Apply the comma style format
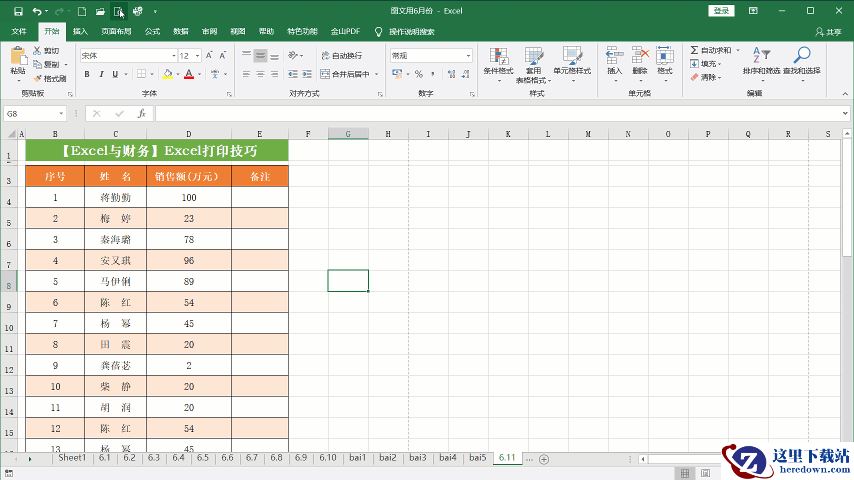The height and width of the screenshot is (480, 854). [x=432, y=74]
